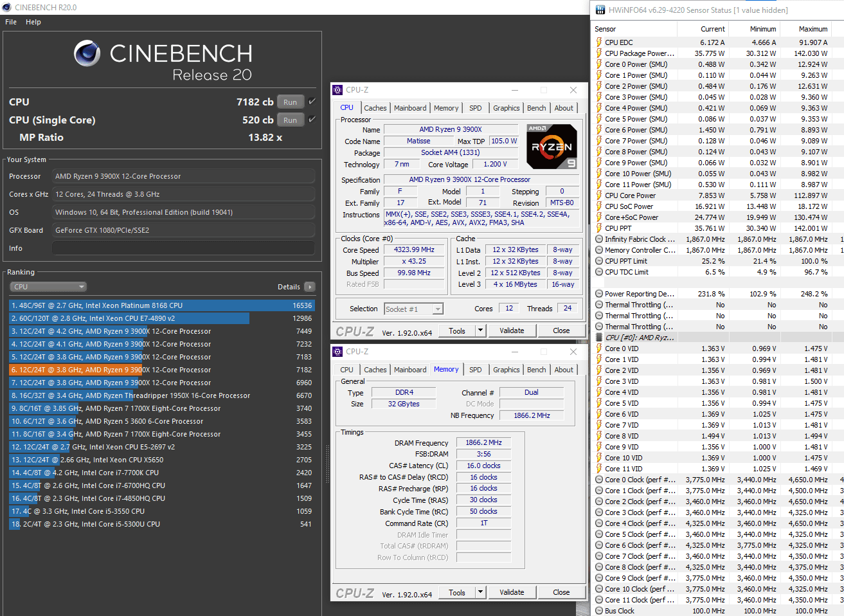The image size is (844, 616).
Task: Open the SPD tab in top CPU-Z
Action: (x=476, y=108)
